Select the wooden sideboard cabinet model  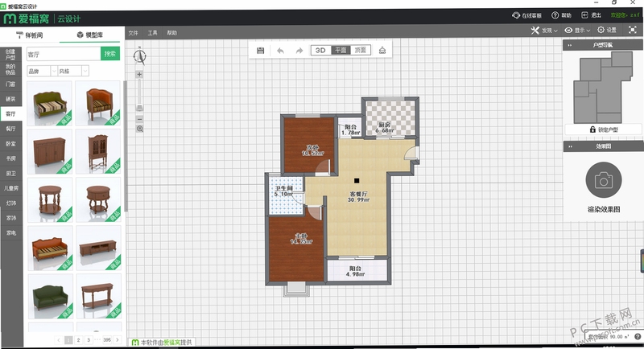click(50, 152)
